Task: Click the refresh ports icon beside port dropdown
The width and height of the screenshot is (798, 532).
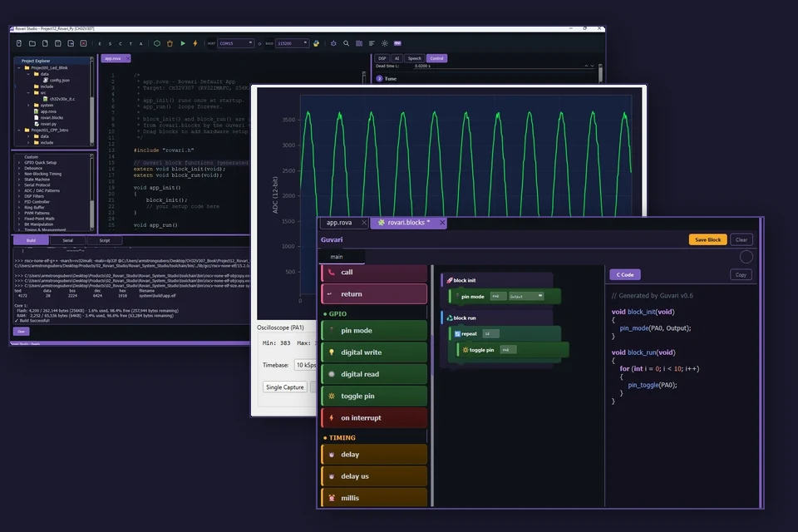Action: click(259, 44)
